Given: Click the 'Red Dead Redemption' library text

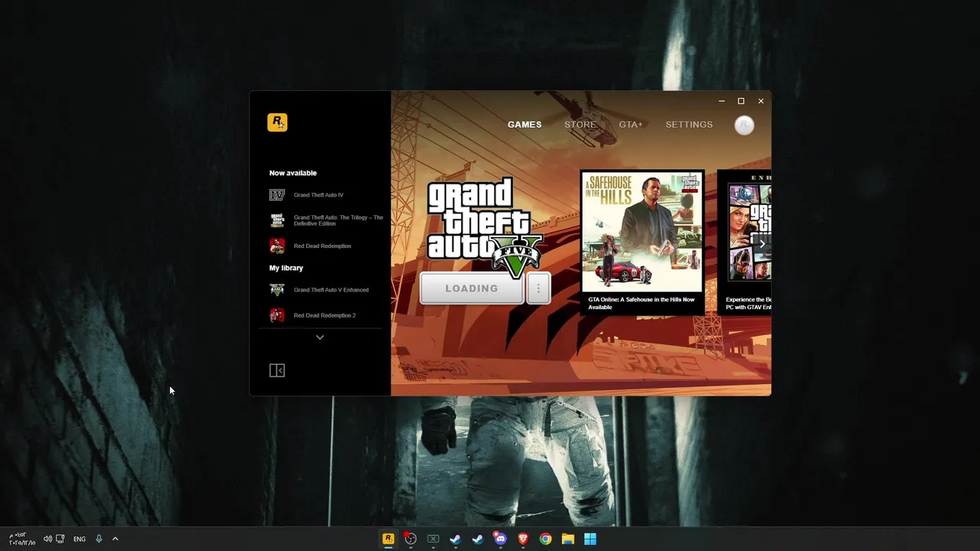Looking at the screenshot, I should [322, 246].
